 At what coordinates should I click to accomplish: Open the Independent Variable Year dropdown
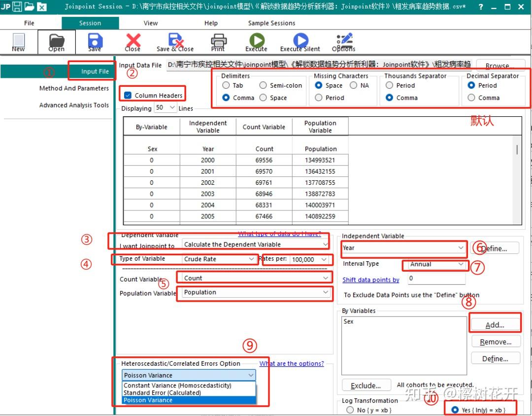403,247
